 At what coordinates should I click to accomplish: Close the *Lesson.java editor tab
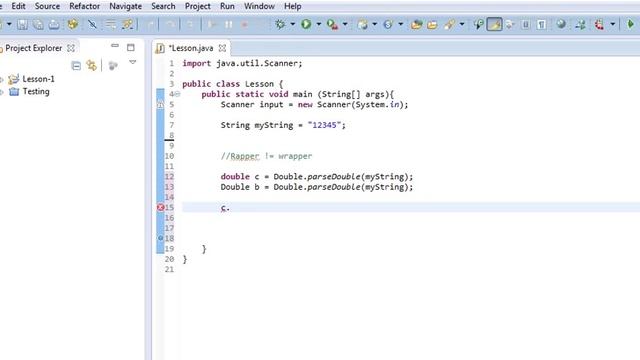coord(222,48)
